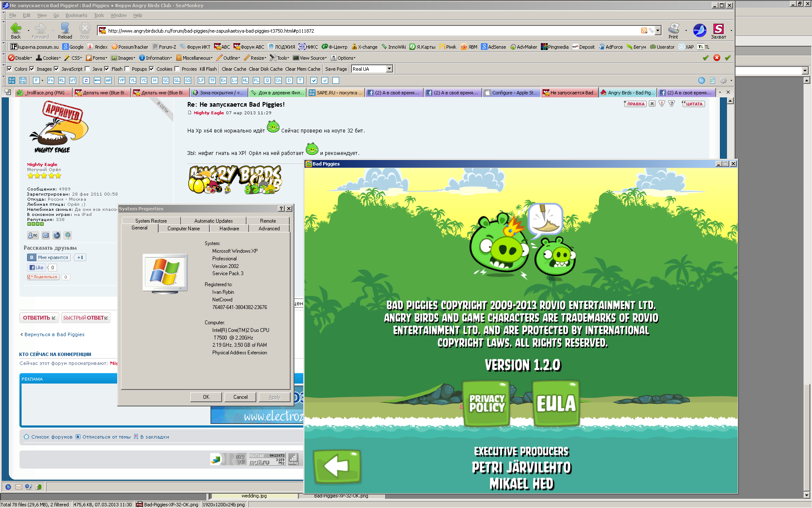Click Cancel in System Properties
812x508 pixels.
[x=240, y=397]
